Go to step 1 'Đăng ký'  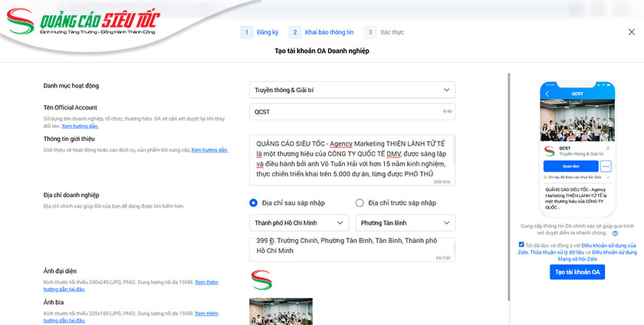click(x=258, y=32)
